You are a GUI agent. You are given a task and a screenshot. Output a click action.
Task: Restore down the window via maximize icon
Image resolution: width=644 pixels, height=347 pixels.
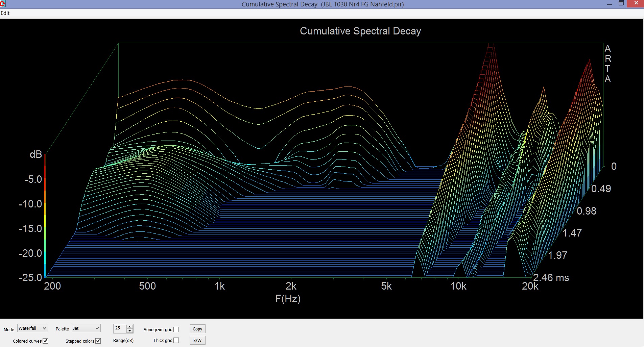coord(621,3)
